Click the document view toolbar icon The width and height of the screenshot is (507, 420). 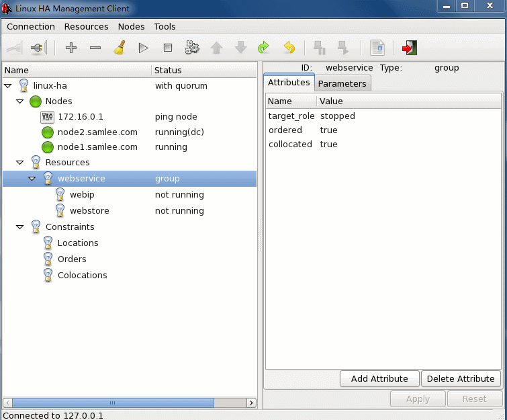377,48
